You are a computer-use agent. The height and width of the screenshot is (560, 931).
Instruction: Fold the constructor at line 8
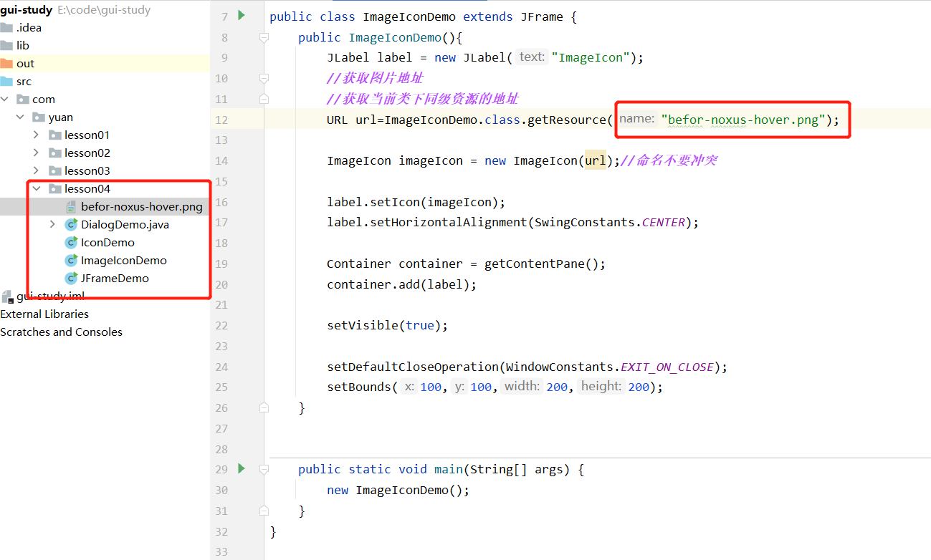(264, 37)
